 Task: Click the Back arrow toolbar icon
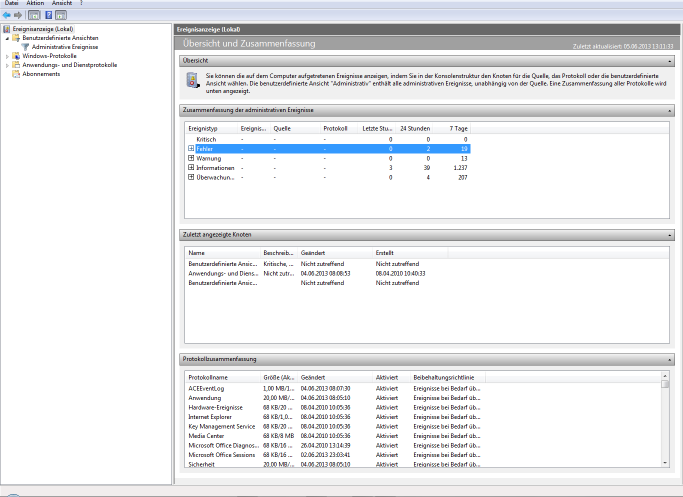click(x=7, y=15)
